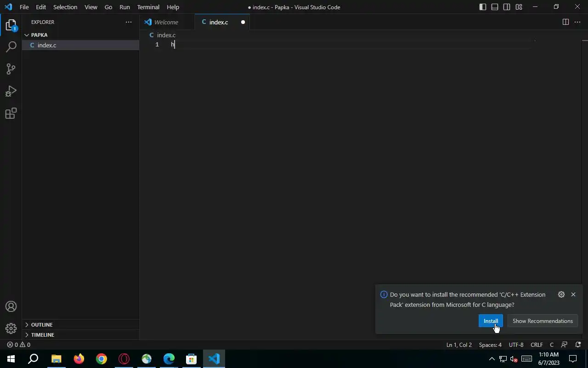
Task: Toggle the secondary side bar layout icon
Action: point(507,7)
